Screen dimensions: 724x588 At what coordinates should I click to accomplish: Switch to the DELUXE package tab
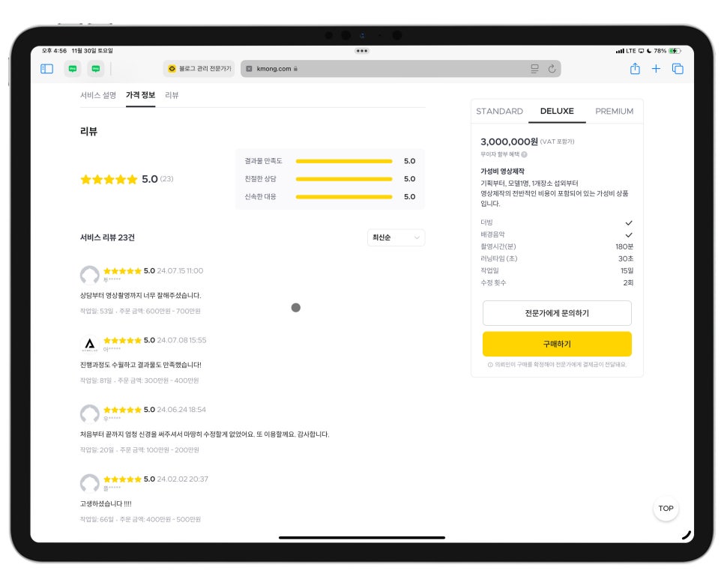[557, 111]
